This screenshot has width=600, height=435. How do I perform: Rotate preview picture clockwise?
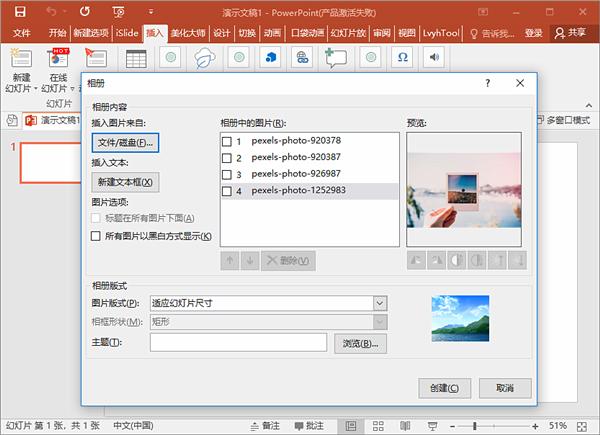(436, 261)
